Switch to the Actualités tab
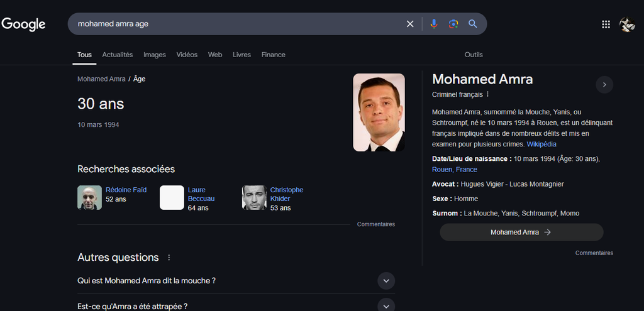 [x=118, y=55]
